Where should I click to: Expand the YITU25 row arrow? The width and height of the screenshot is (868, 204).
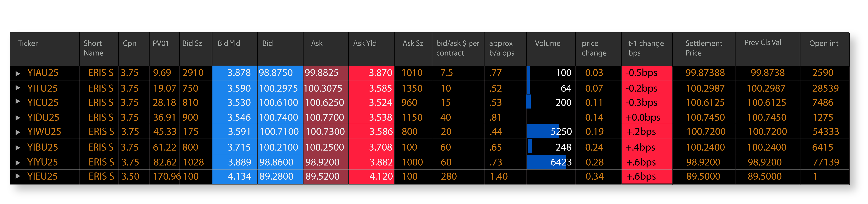18,88
